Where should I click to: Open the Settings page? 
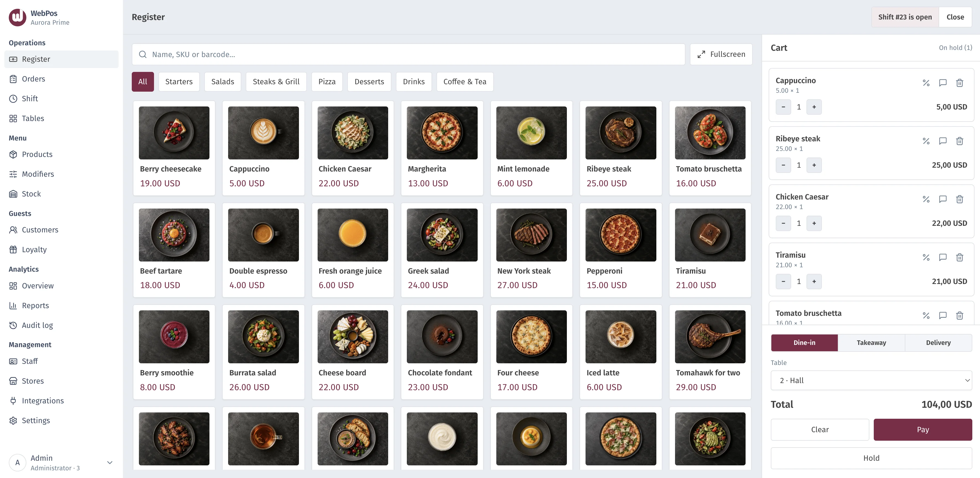pyautogui.click(x=61, y=421)
